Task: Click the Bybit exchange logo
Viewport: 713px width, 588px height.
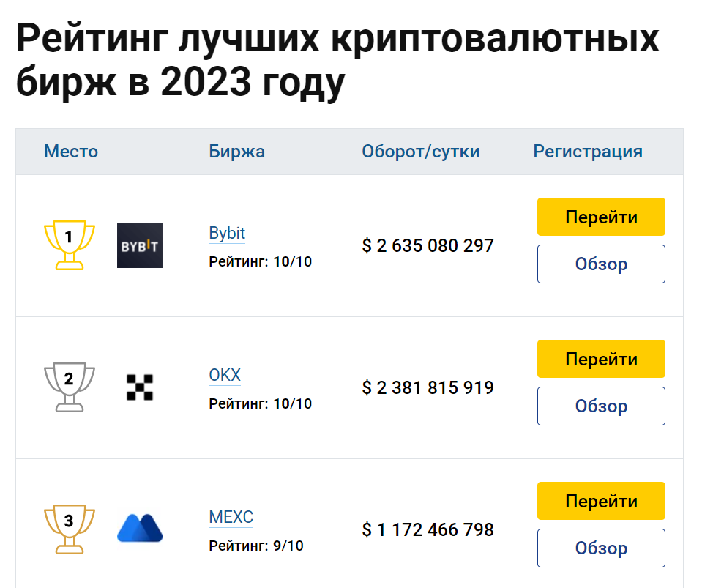Action: [140, 245]
